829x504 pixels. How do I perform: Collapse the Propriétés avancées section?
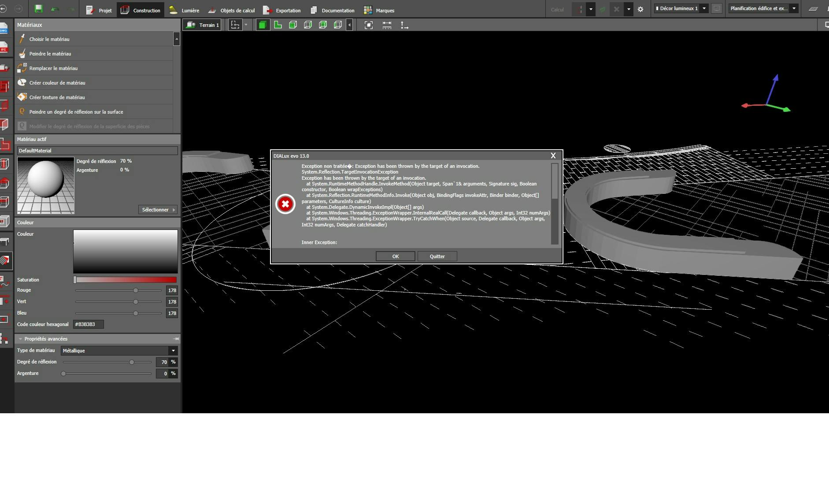20,339
